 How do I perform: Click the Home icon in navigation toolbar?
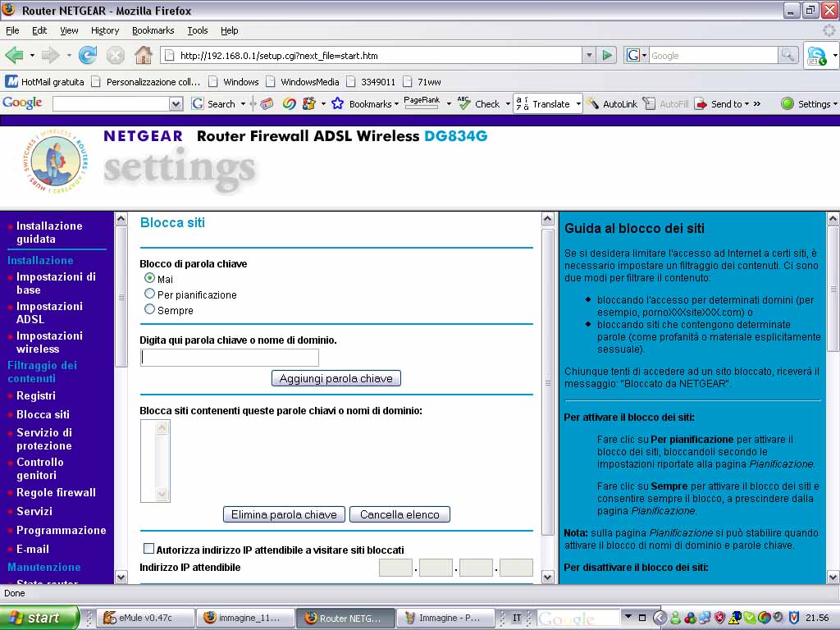pos(143,56)
